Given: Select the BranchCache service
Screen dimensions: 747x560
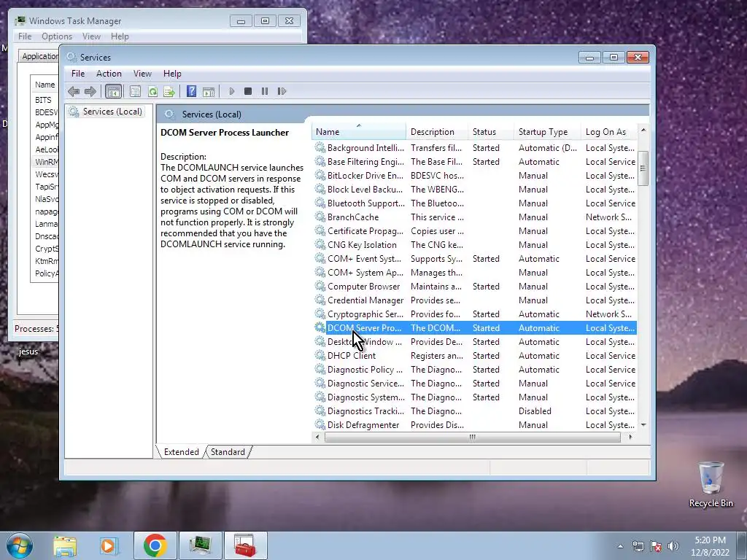Looking at the screenshot, I should click(475, 217).
